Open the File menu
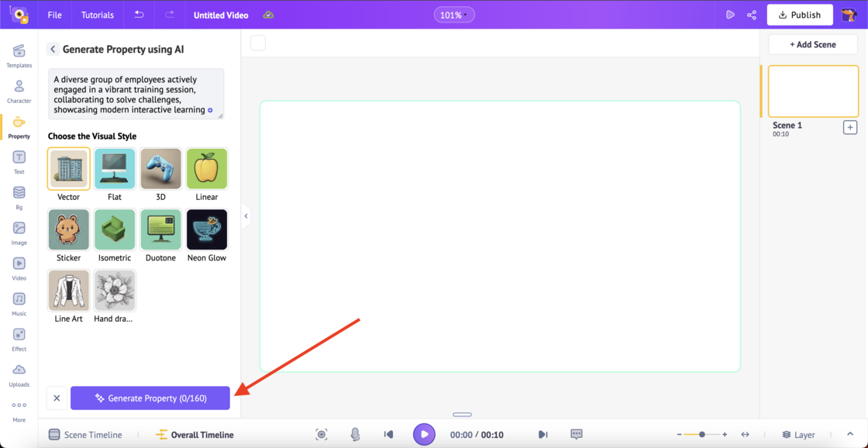This screenshot has height=448, width=868. [x=53, y=14]
